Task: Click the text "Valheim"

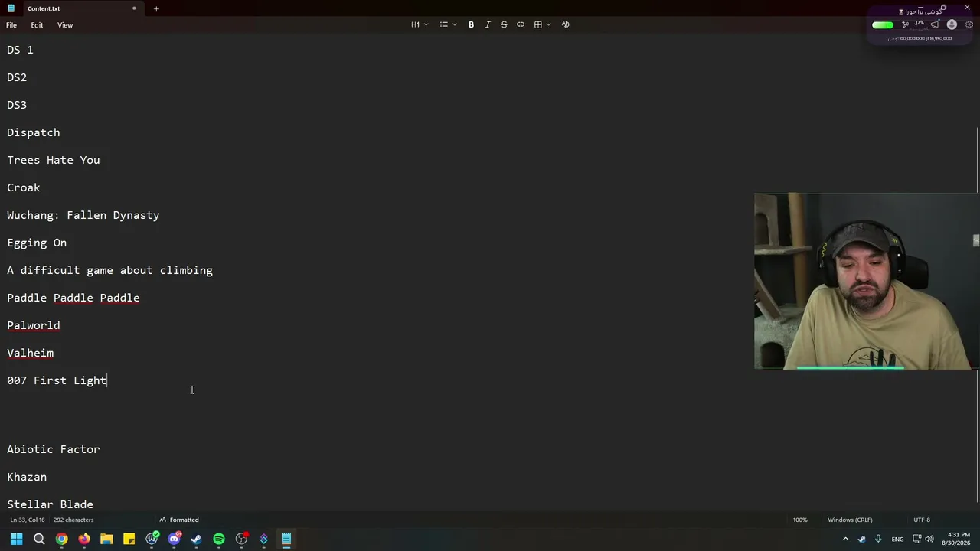Action: [31, 353]
